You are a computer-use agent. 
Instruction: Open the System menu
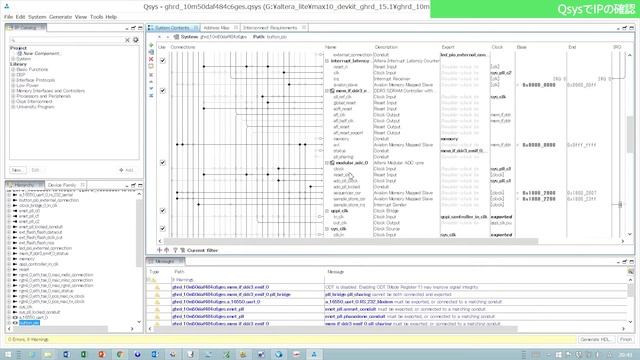(37, 17)
